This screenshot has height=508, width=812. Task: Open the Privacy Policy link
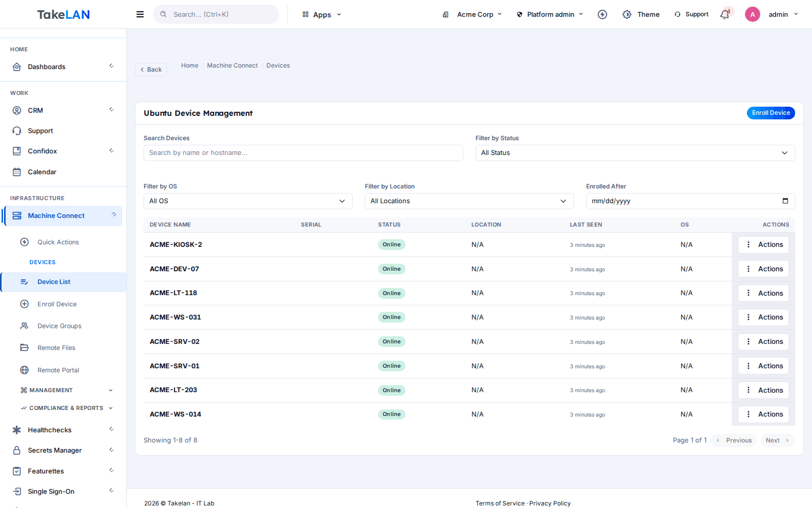point(550,503)
